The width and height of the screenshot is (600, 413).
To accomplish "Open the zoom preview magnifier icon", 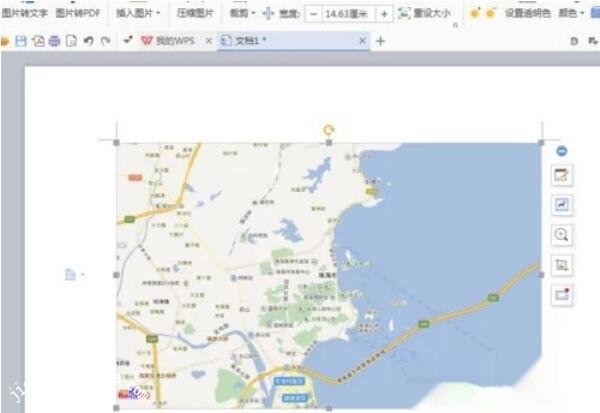I will [x=561, y=235].
